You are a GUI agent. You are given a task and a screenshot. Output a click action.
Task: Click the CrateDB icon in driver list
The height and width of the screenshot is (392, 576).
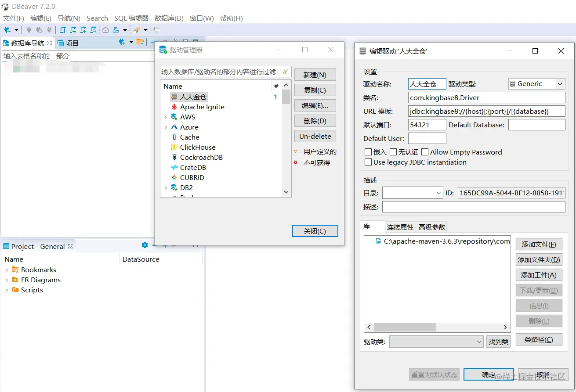pyautogui.click(x=174, y=167)
